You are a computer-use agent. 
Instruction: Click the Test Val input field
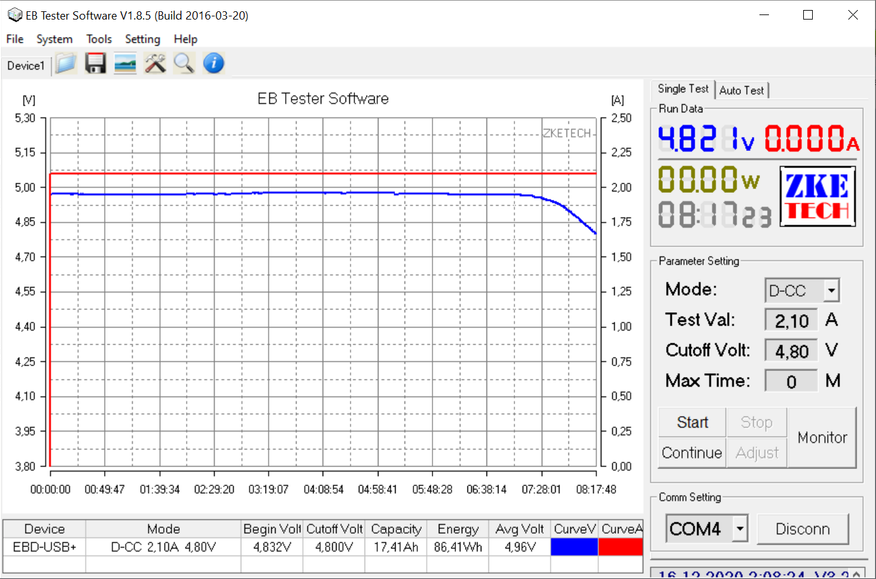coord(791,320)
